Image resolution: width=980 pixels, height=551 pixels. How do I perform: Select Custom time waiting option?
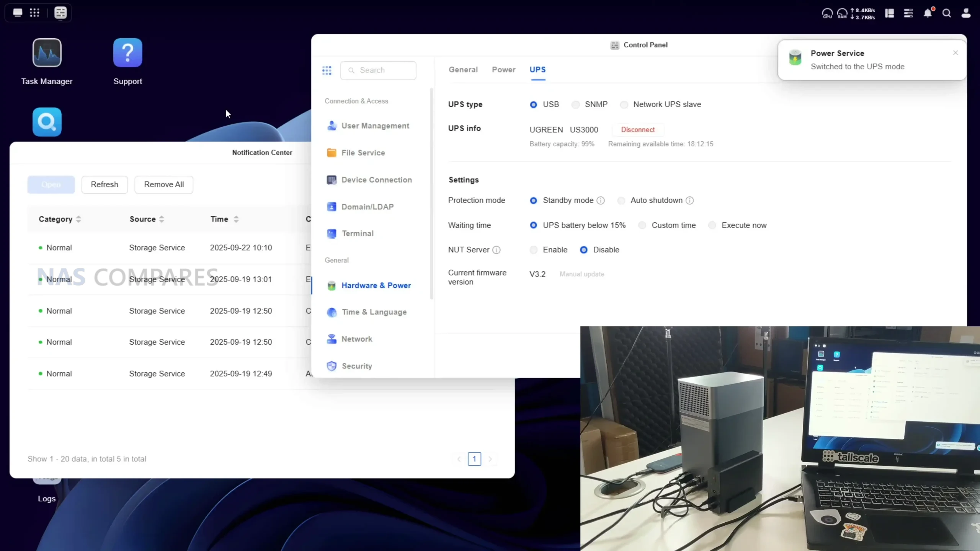pyautogui.click(x=642, y=225)
